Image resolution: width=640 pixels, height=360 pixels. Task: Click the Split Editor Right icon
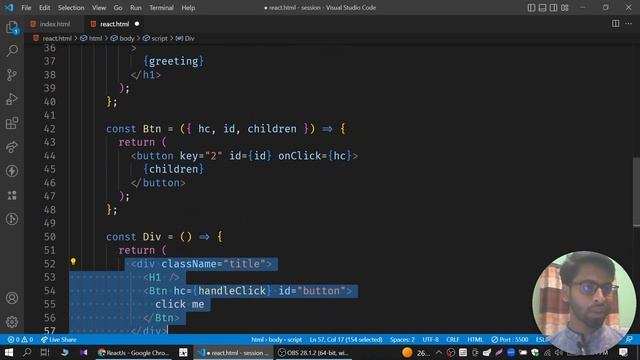(616, 24)
